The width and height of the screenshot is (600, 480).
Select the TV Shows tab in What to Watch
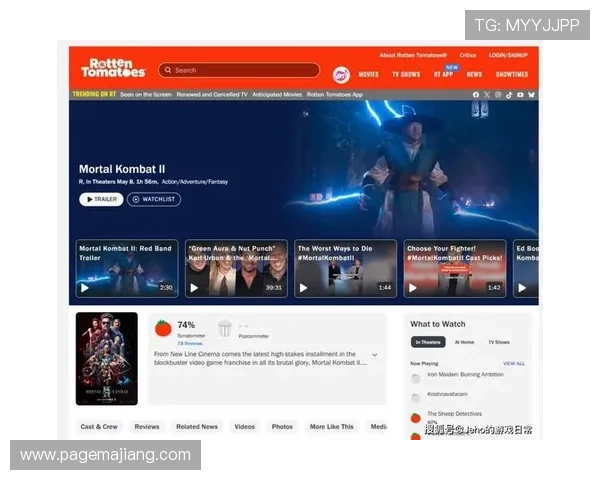pyautogui.click(x=499, y=342)
